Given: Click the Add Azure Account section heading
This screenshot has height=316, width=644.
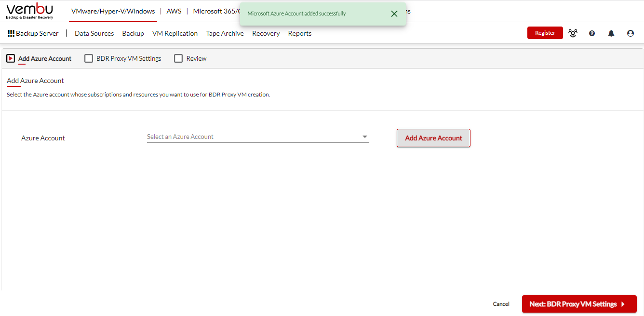Looking at the screenshot, I should pos(35,81).
